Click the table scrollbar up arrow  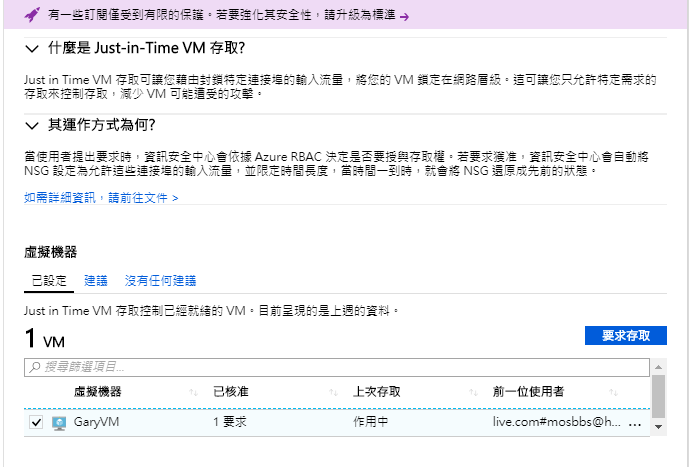click(x=658, y=367)
